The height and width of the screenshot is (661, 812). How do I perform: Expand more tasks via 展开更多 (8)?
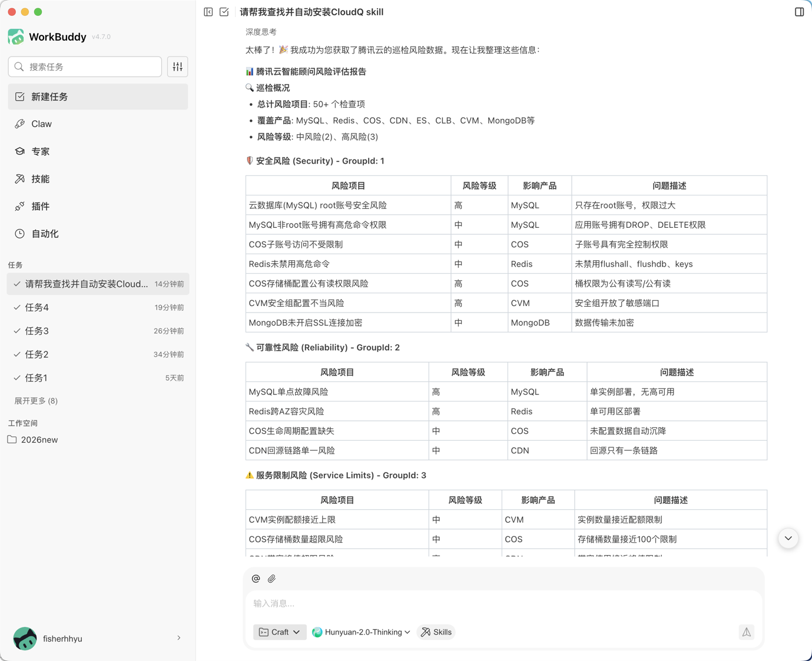point(36,401)
